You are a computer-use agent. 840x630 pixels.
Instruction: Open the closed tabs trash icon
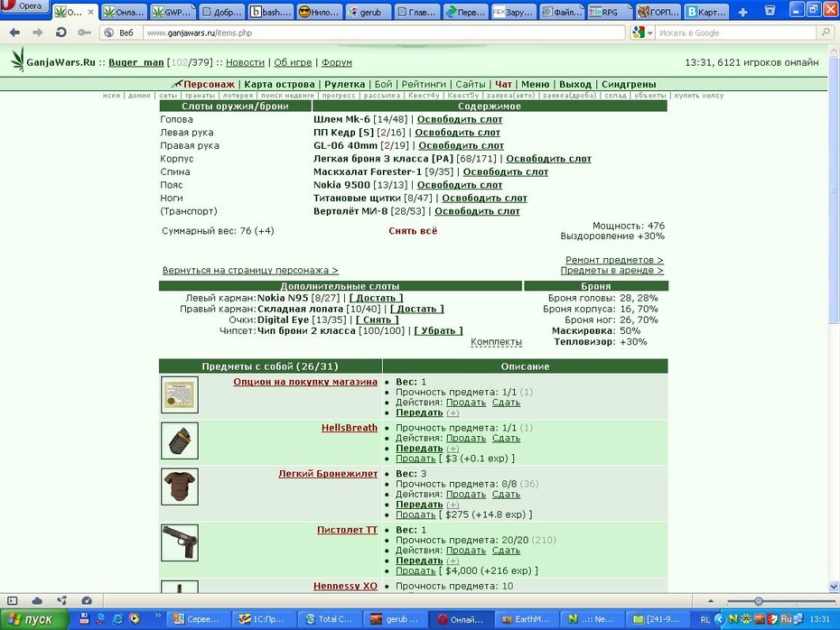pos(770,11)
